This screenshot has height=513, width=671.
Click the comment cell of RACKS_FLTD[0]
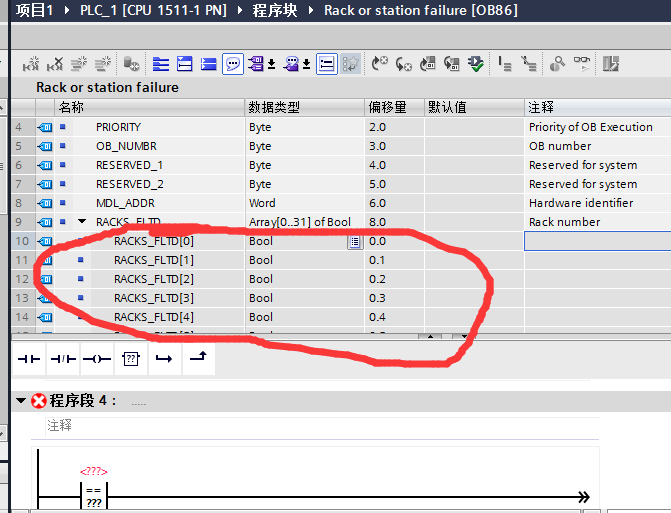coord(597,241)
